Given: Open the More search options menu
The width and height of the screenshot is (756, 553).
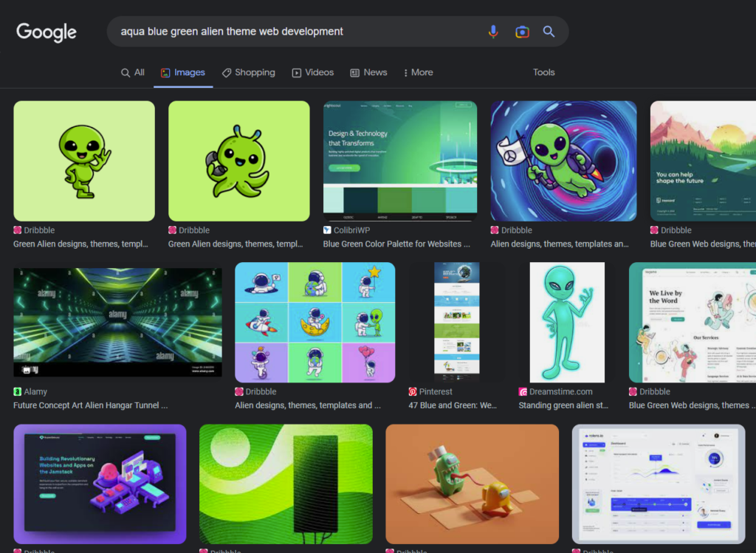Looking at the screenshot, I should point(418,72).
